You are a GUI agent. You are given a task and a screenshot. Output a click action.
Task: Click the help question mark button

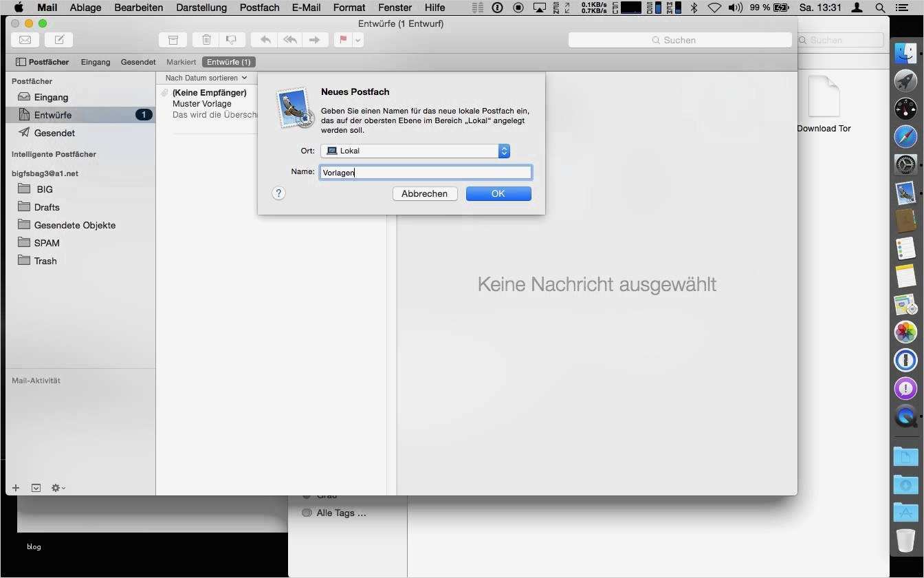coord(278,193)
